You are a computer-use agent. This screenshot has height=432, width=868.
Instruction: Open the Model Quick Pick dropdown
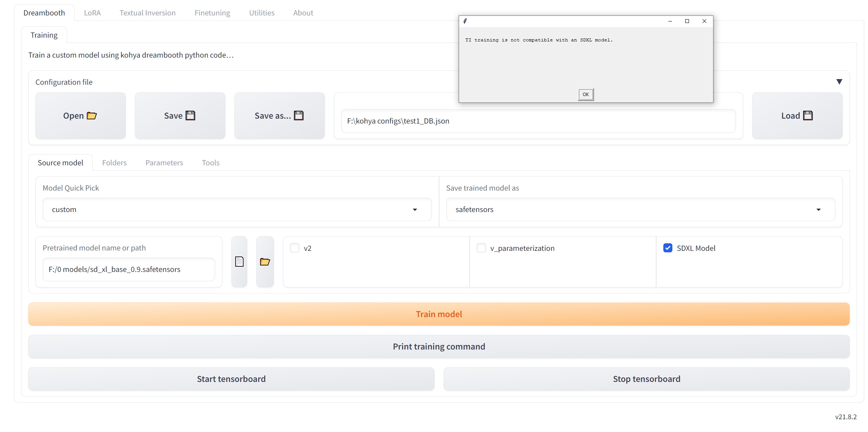(237, 209)
